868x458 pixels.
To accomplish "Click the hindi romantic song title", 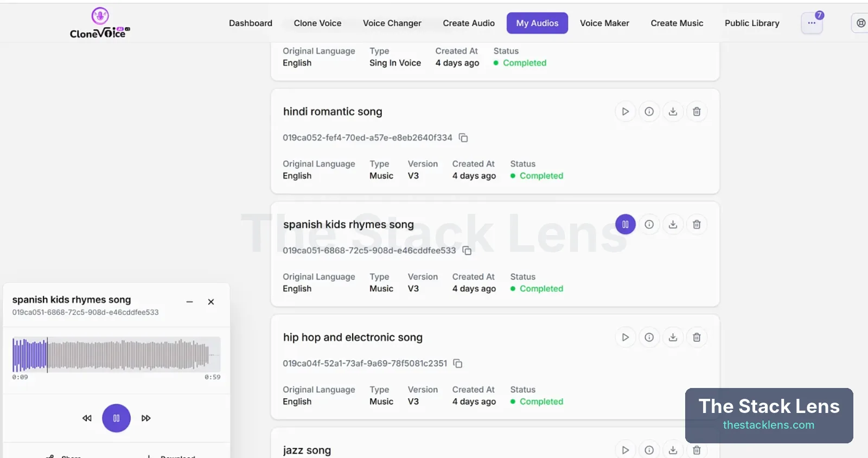I will [x=333, y=112].
